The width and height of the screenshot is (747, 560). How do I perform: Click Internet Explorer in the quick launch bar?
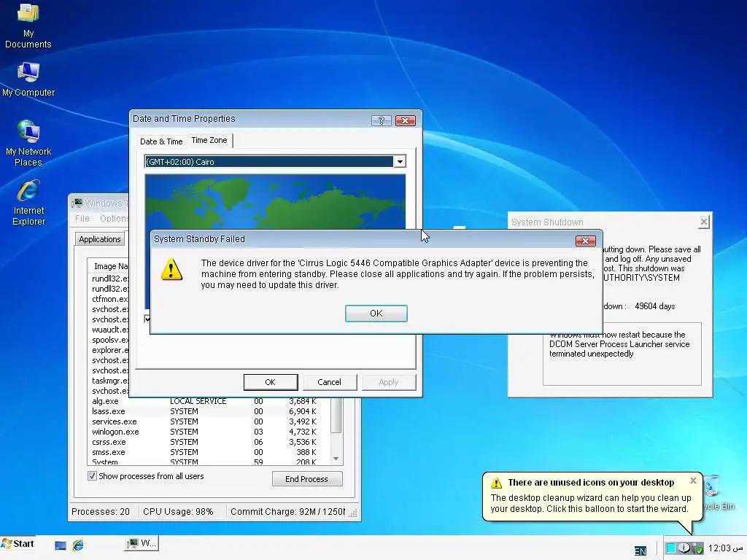click(x=78, y=545)
